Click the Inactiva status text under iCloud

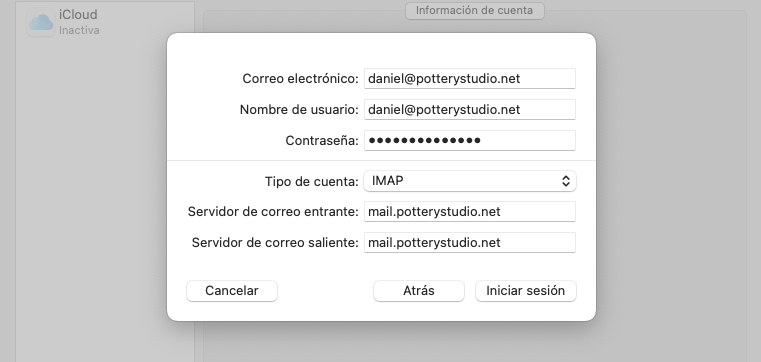pyautogui.click(x=79, y=30)
